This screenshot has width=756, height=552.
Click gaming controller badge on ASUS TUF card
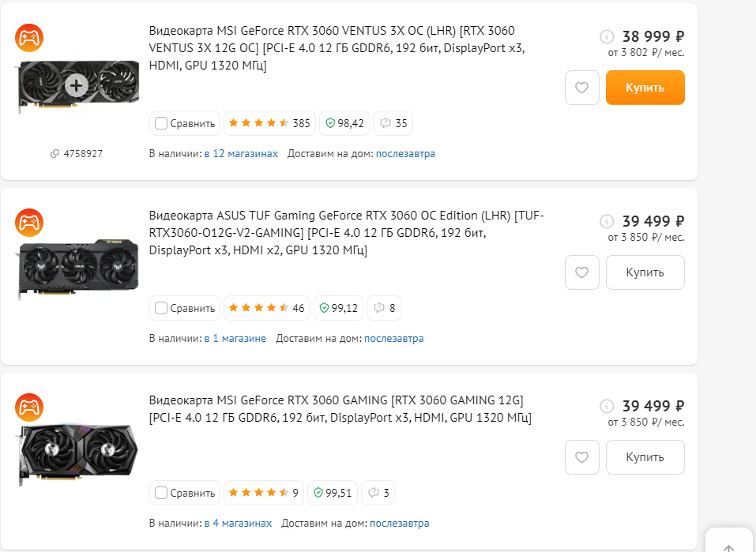(x=29, y=223)
